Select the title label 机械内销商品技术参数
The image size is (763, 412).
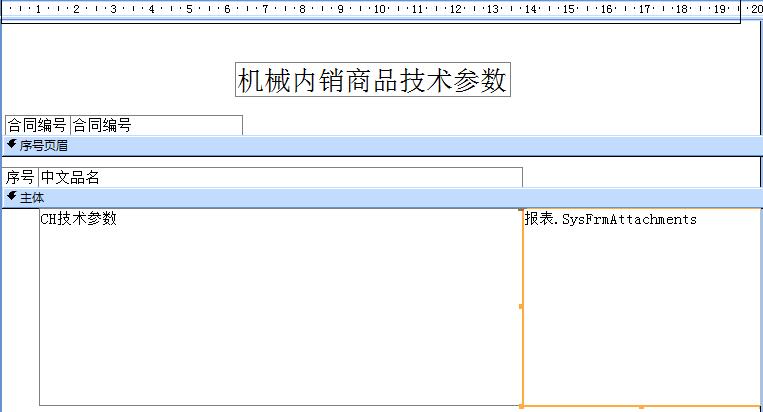pyautogui.click(x=372, y=81)
